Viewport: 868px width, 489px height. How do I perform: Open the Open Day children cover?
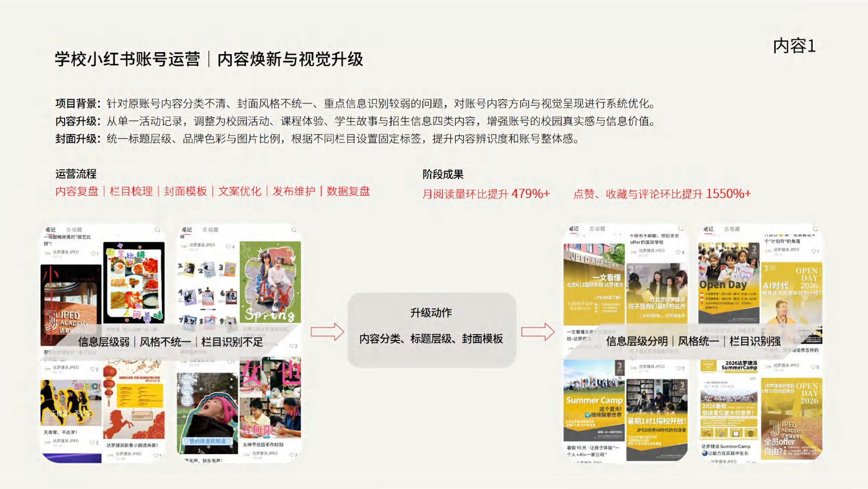pos(729,284)
